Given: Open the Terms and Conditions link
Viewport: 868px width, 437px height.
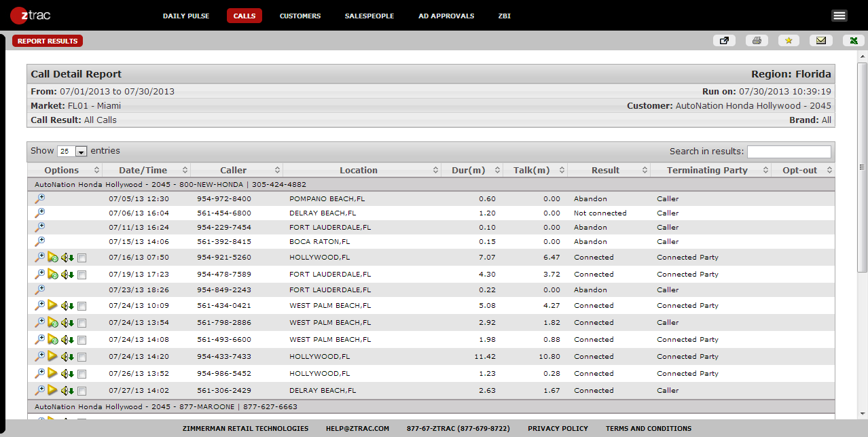Looking at the screenshot, I should click(649, 429).
